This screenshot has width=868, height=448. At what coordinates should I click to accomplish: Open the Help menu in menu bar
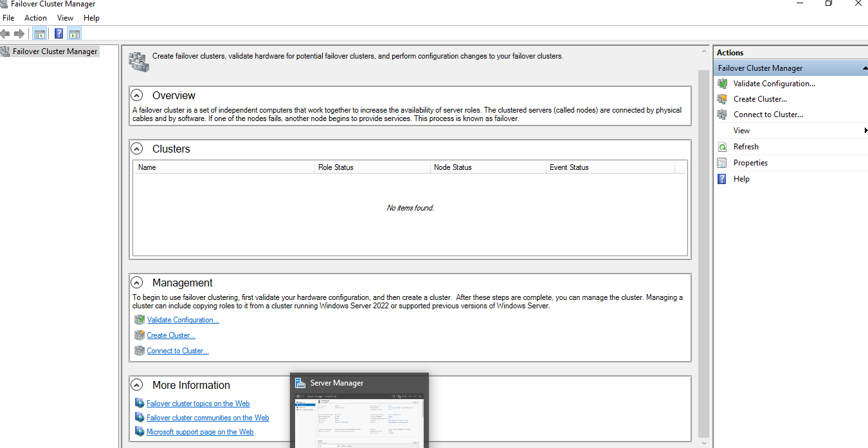click(x=91, y=18)
